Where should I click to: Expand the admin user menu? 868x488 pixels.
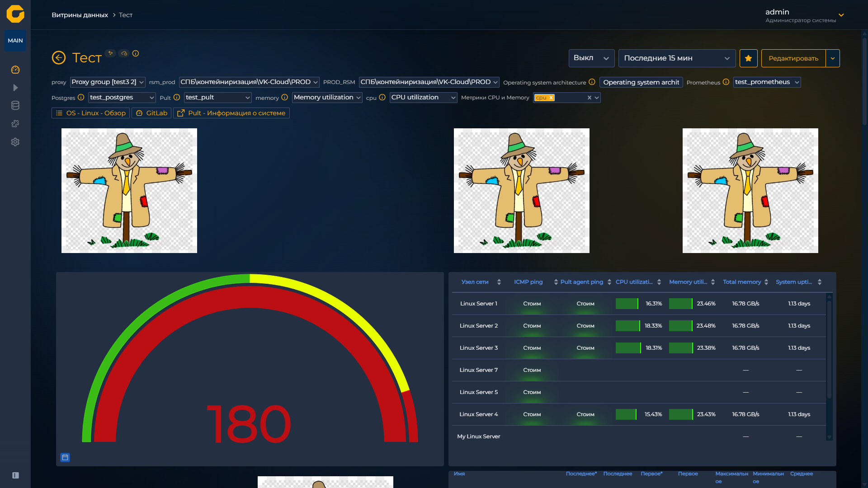tap(841, 15)
